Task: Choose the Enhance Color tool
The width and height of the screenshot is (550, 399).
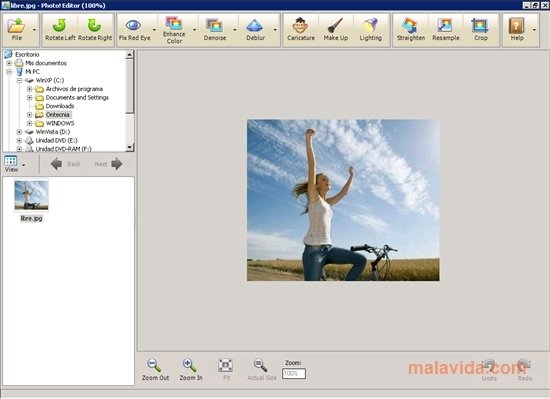Action: [174, 30]
